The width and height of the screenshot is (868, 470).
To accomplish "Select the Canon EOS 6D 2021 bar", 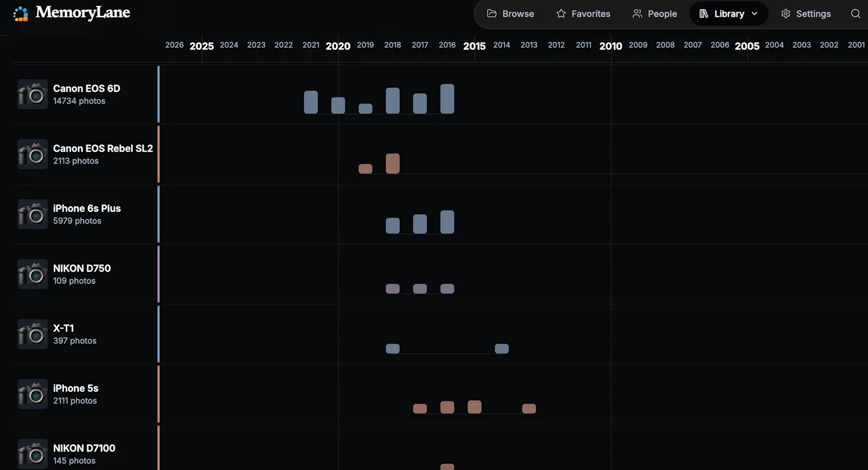I will pyautogui.click(x=311, y=102).
